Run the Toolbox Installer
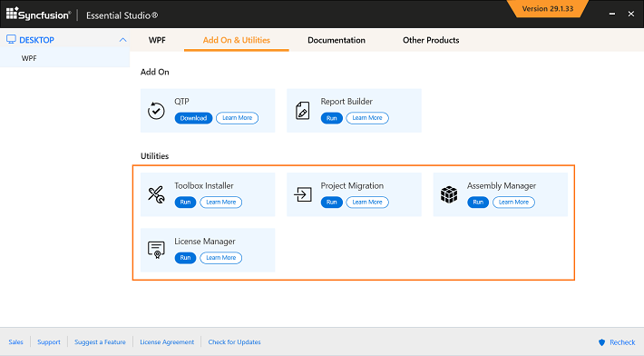 click(x=185, y=203)
